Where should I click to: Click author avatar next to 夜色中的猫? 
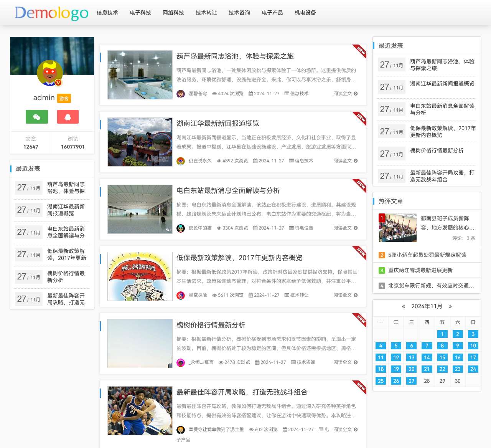coord(181,228)
